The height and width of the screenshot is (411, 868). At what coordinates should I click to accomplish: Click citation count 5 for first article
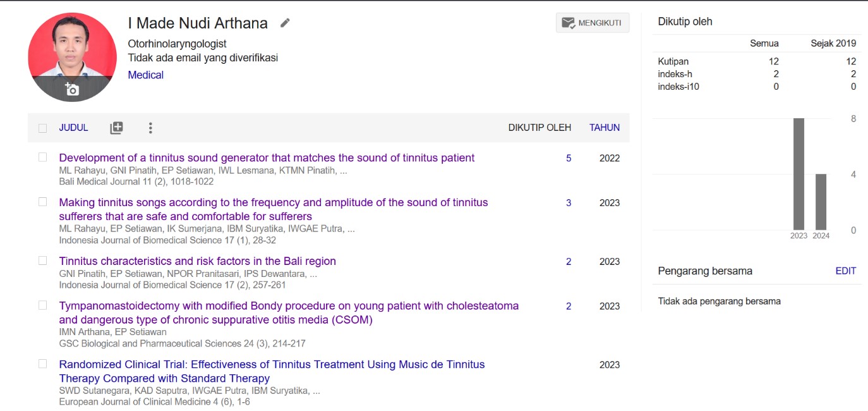569,158
